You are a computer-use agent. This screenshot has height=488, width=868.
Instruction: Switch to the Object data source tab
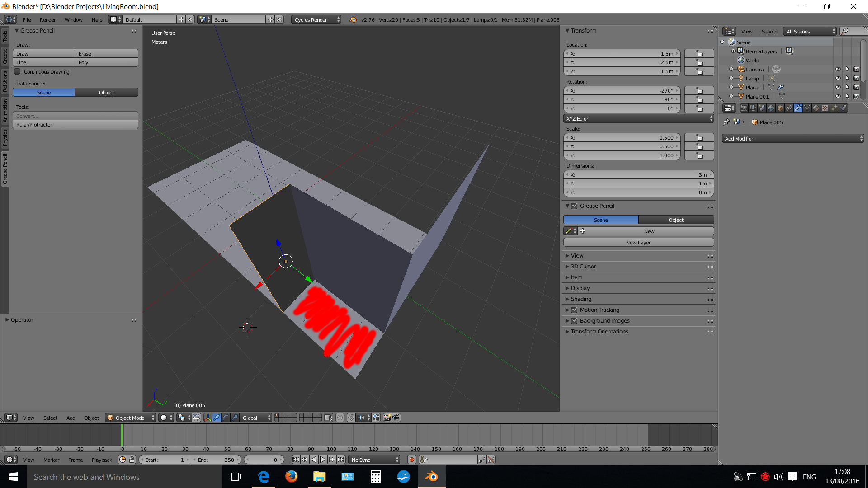107,92
